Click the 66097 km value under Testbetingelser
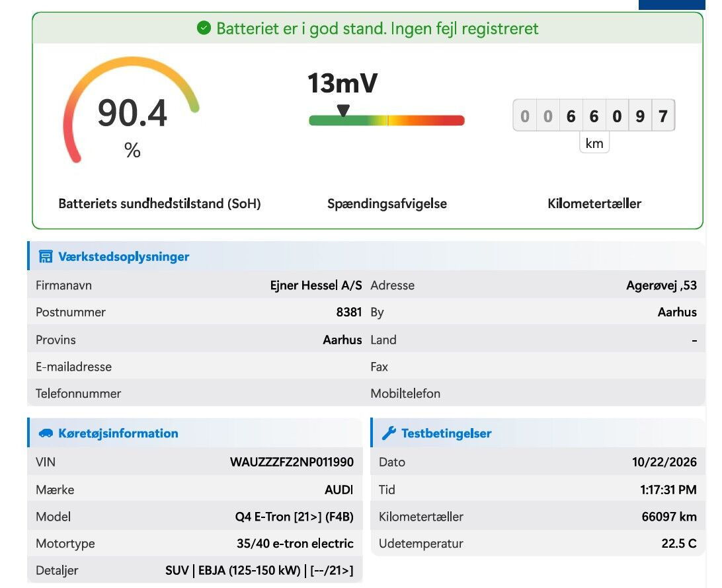Image resolution: width=722 pixels, height=588 pixels. click(x=669, y=517)
